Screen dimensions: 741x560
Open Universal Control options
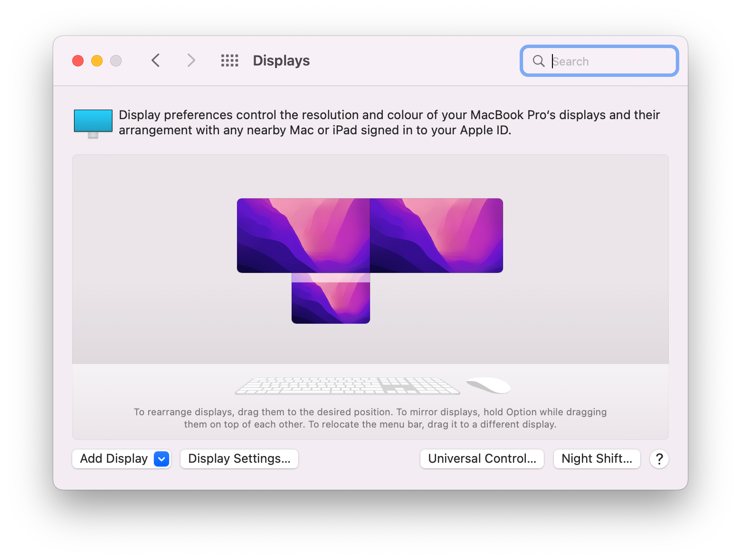(482, 458)
